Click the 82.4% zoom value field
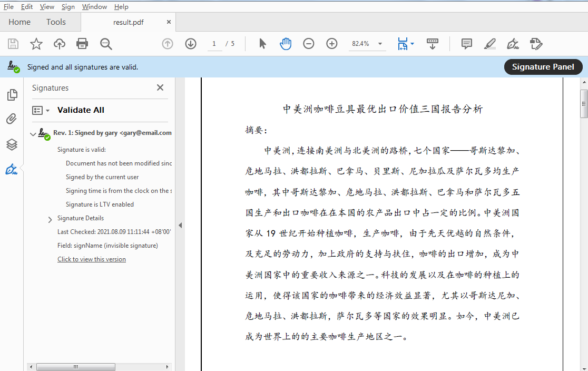 361,44
